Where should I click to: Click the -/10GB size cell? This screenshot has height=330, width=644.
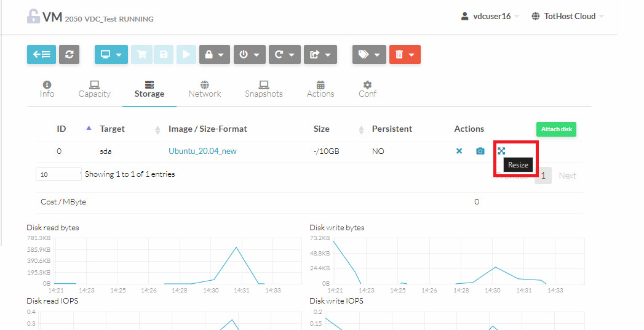(326, 151)
